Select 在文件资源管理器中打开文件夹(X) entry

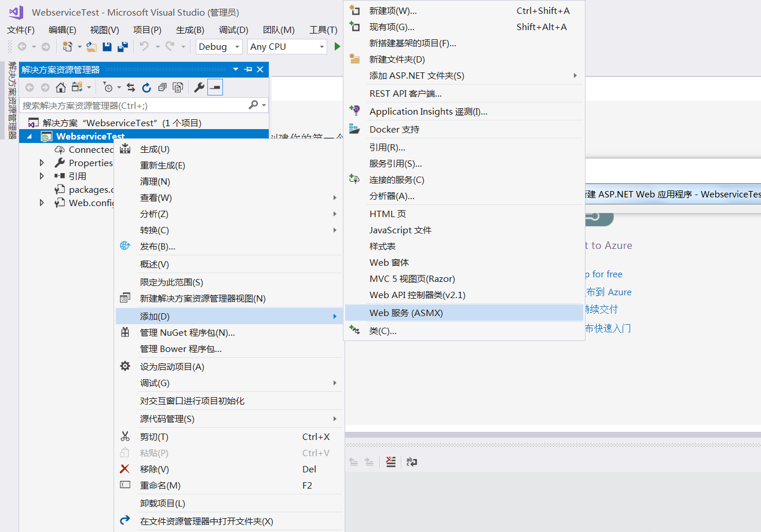pyautogui.click(x=229, y=521)
